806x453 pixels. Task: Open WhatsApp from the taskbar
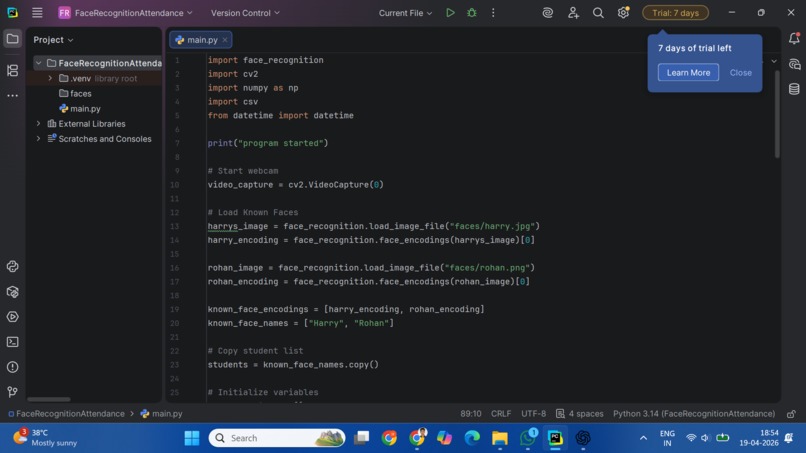coord(527,438)
